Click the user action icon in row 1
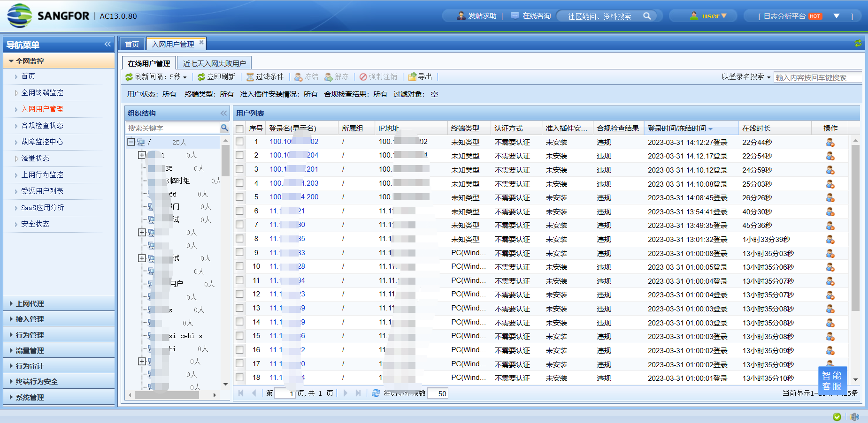Viewport: 868px width, 423px height. [x=830, y=142]
